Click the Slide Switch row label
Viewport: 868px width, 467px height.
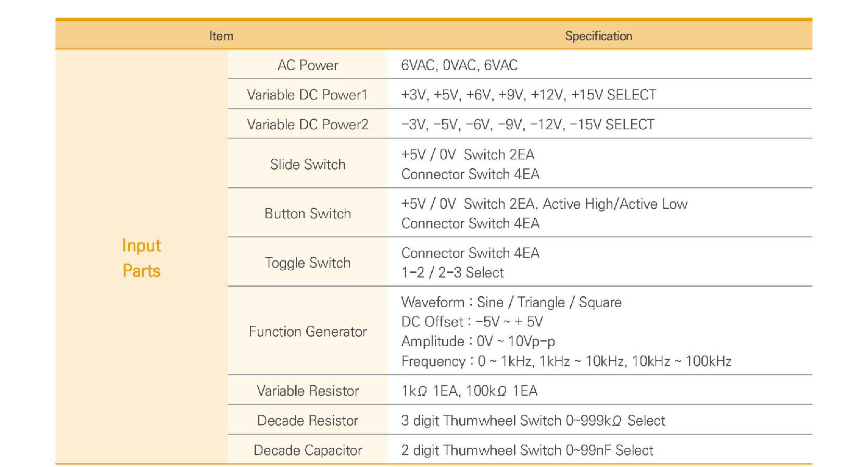[x=308, y=165]
